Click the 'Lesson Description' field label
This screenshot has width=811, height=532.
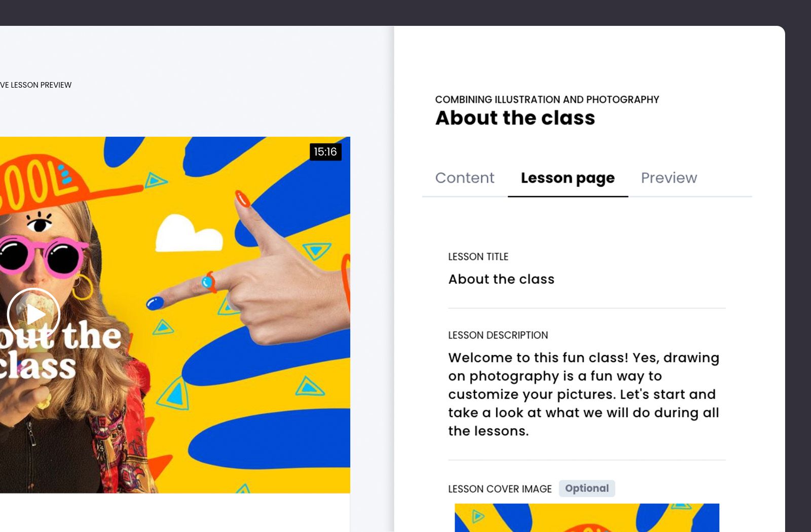[498, 335]
